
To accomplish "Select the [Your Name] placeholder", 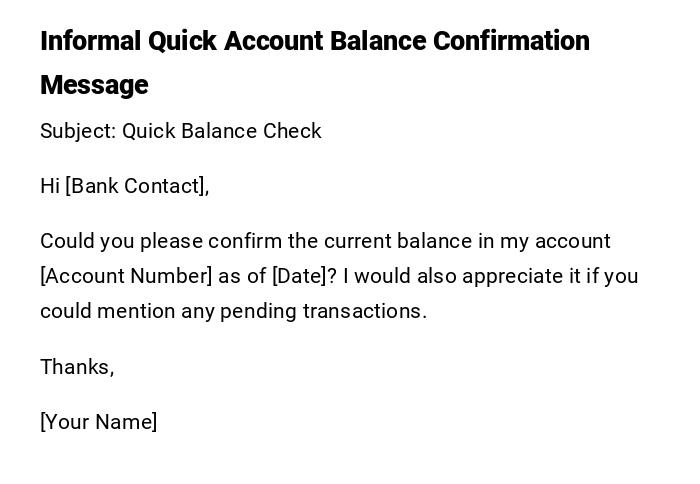I will [98, 422].
